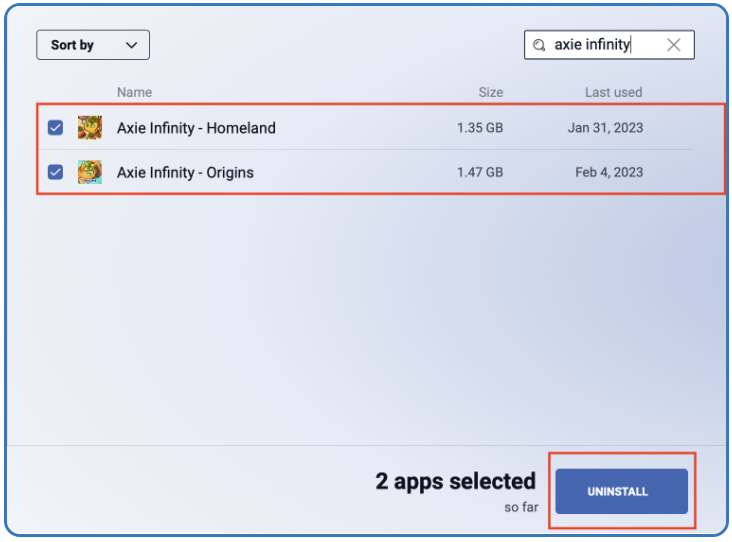Click the Feb 4, 2023 last used date
This screenshot has height=542, width=732.
pyautogui.click(x=609, y=172)
